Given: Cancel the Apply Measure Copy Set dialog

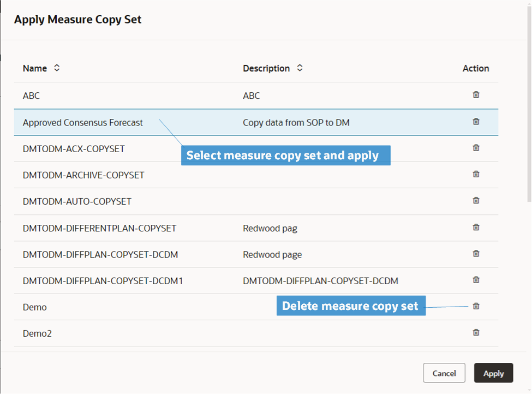Looking at the screenshot, I should 444,373.
